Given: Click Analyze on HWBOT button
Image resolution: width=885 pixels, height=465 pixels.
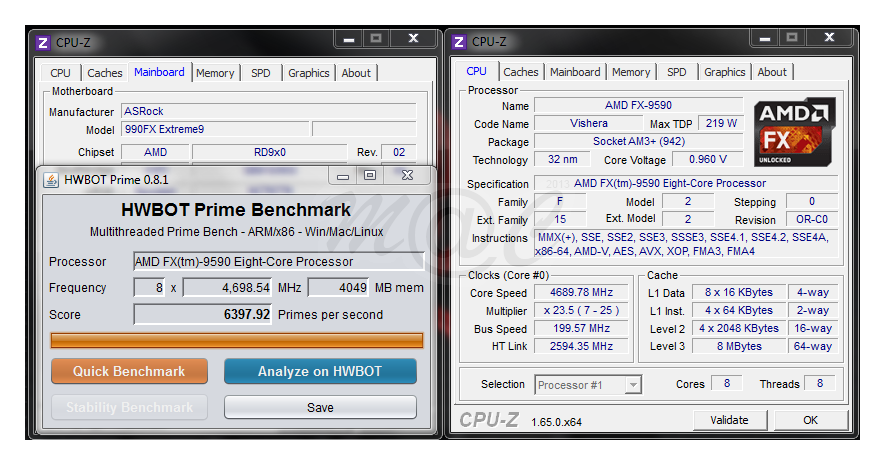Looking at the screenshot, I should tap(320, 371).
